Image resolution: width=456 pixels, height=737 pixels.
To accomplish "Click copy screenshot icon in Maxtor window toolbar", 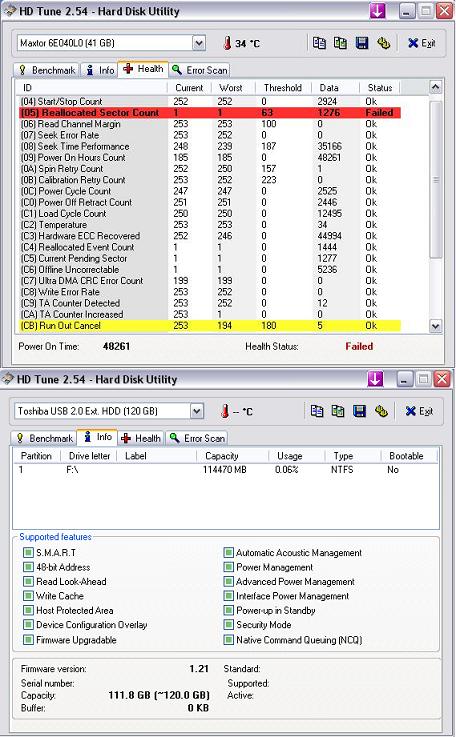I will [340, 43].
